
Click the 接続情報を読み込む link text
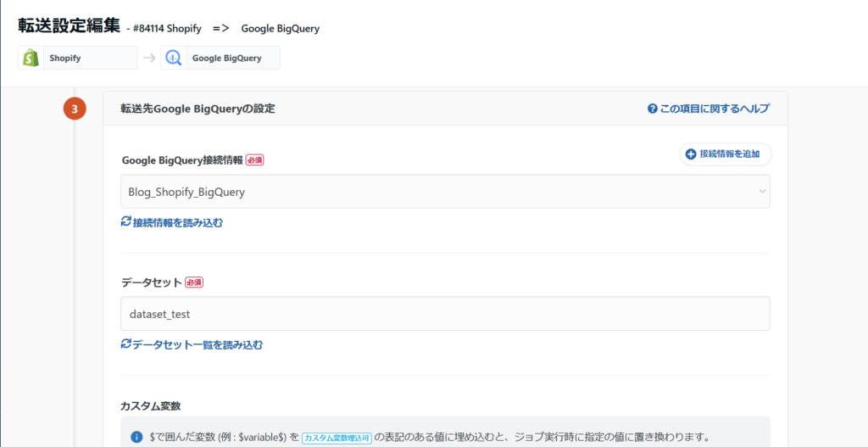coord(177,222)
